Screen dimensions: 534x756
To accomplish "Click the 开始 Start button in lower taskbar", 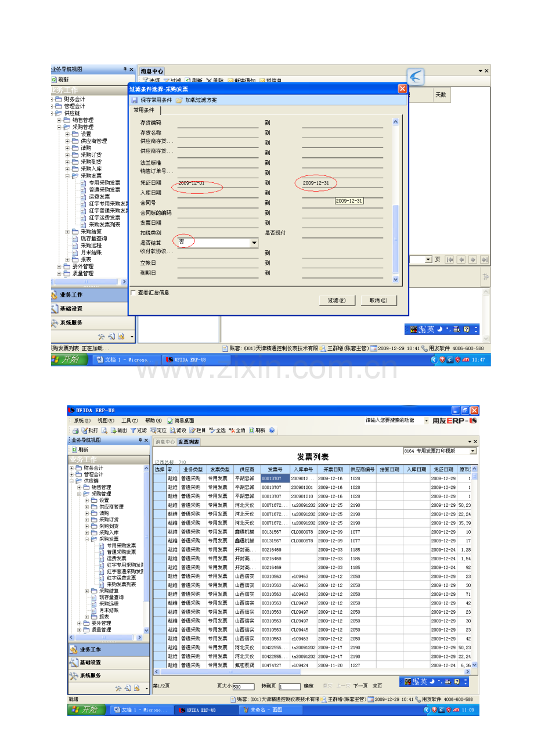I will click(x=86, y=710).
